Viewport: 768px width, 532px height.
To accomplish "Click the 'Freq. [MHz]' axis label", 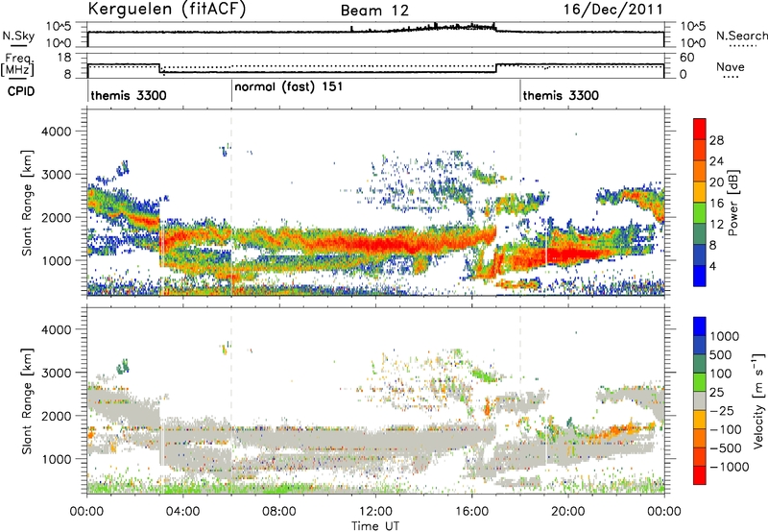I will (x=18, y=64).
